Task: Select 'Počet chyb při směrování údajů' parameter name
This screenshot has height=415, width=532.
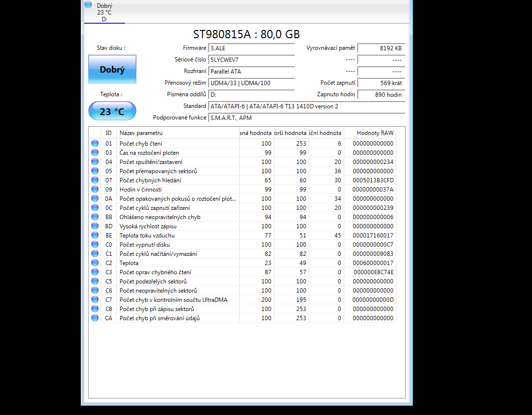Action: (x=159, y=318)
